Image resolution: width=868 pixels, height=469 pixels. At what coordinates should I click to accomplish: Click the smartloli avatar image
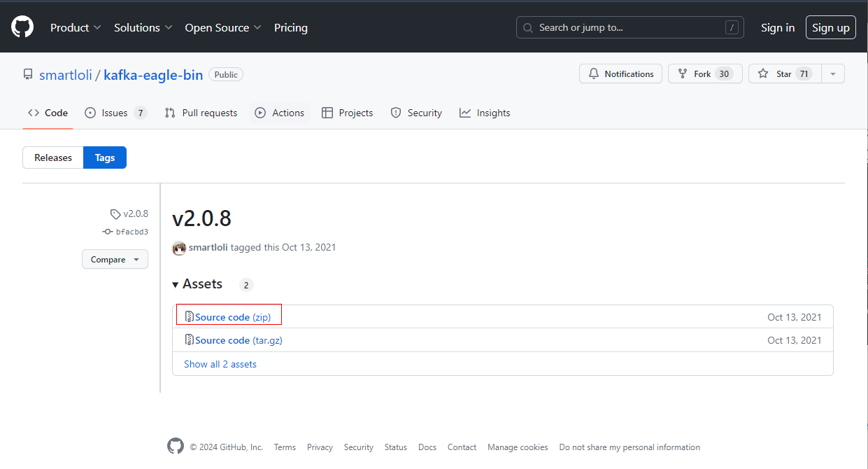tap(179, 248)
